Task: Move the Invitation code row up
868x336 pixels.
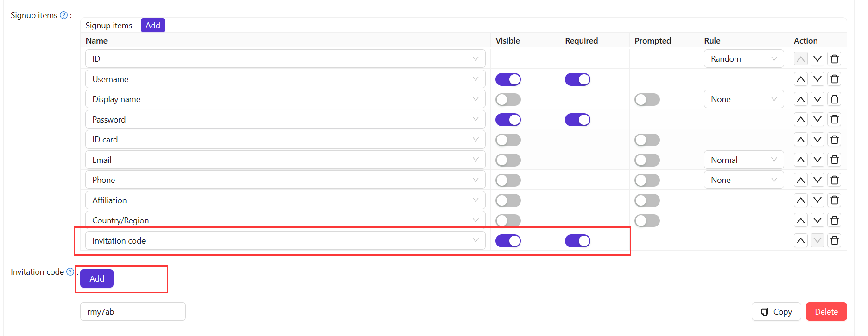Action: pyautogui.click(x=801, y=241)
